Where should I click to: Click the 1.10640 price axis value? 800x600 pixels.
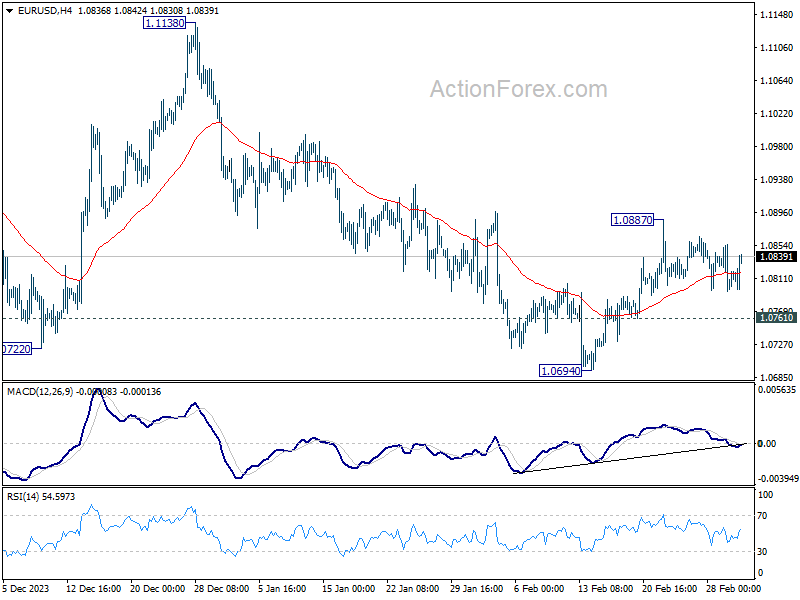point(777,81)
